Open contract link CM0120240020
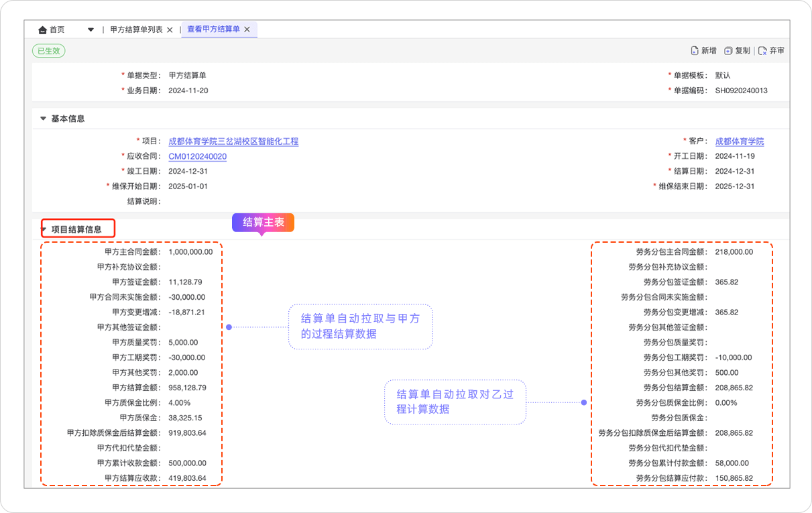The image size is (812, 513). tap(197, 157)
